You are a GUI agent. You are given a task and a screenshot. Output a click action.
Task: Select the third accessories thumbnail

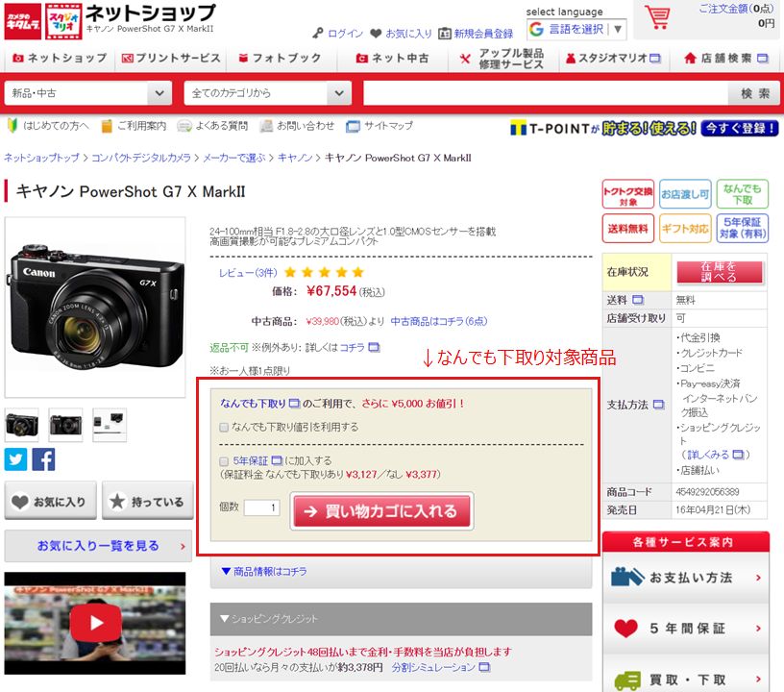click(110, 425)
